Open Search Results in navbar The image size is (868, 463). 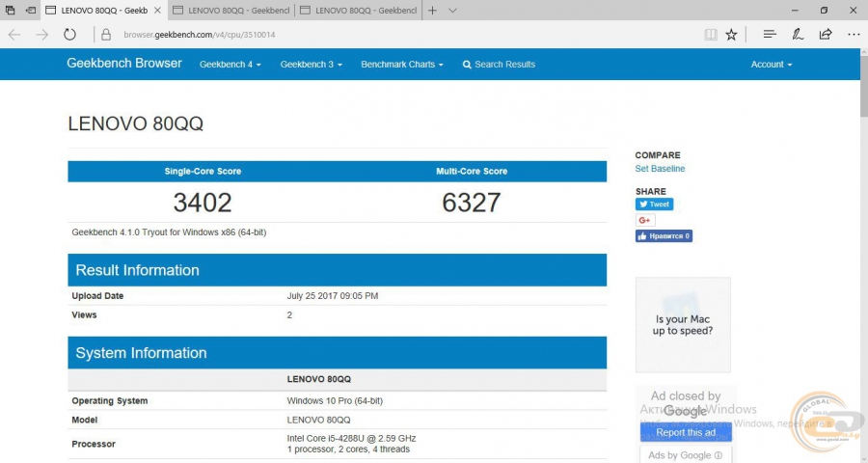coord(499,65)
